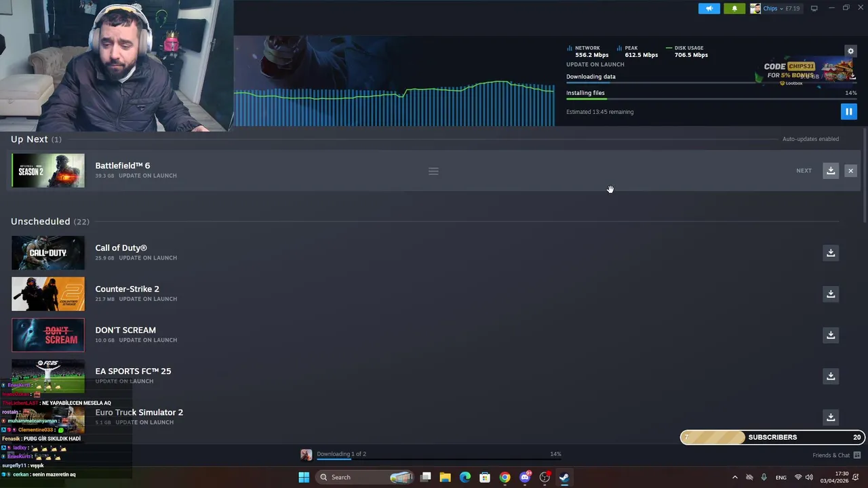This screenshot has width=868, height=488.
Task: Click the taskbar Search box
Action: coord(366,477)
